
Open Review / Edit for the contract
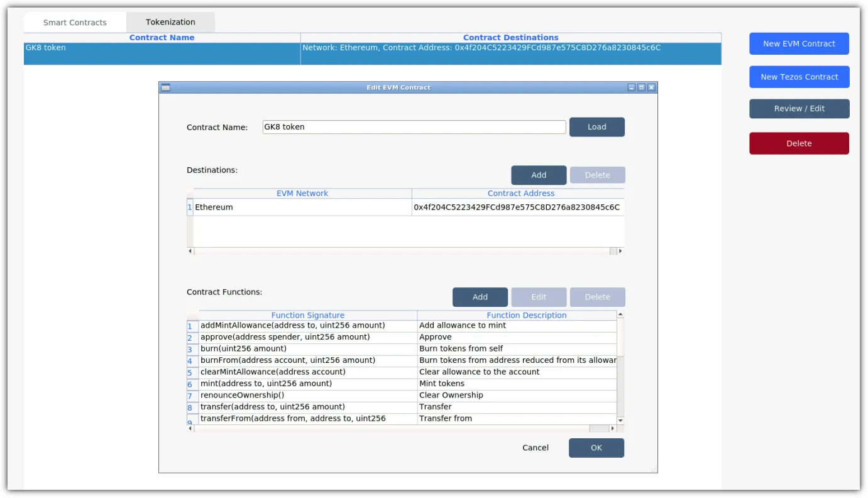click(x=799, y=108)
